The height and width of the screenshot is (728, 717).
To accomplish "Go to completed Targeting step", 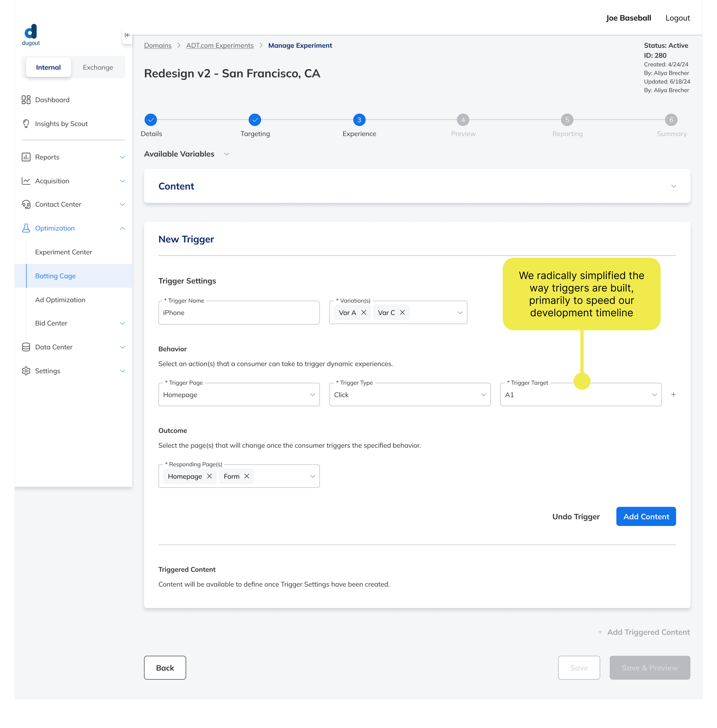I will click(x=255, y=120).
